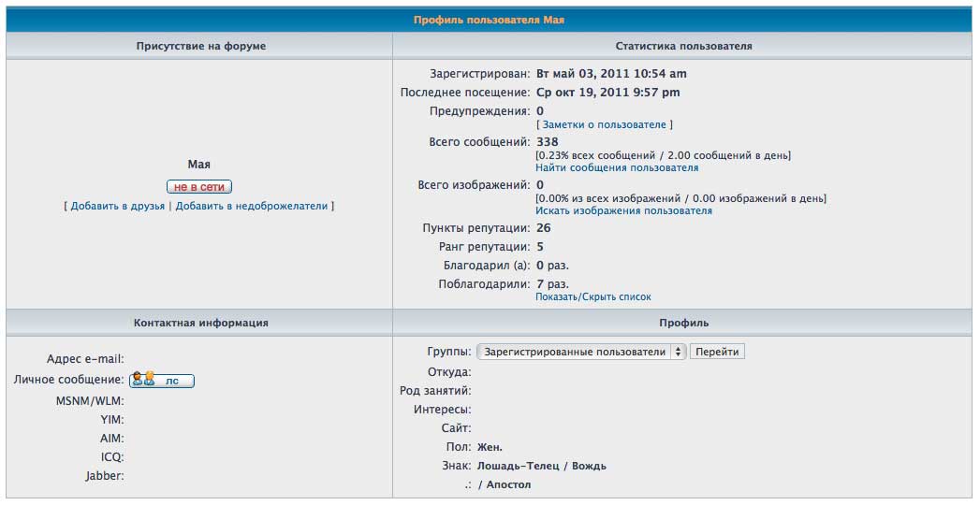This screenshot has height=505, width=980.
Task: Click the '0 раз.' Благодарил value
Action: pos(552,266)
